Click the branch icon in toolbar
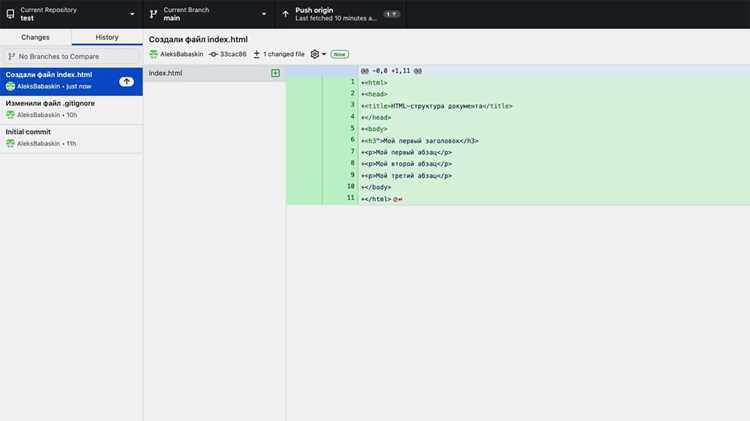 (153, 14)
